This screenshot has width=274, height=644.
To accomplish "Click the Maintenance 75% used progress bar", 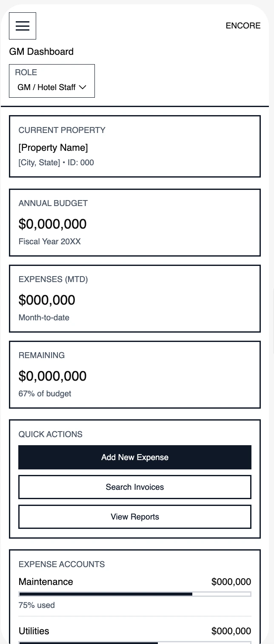I will point(134,594).
